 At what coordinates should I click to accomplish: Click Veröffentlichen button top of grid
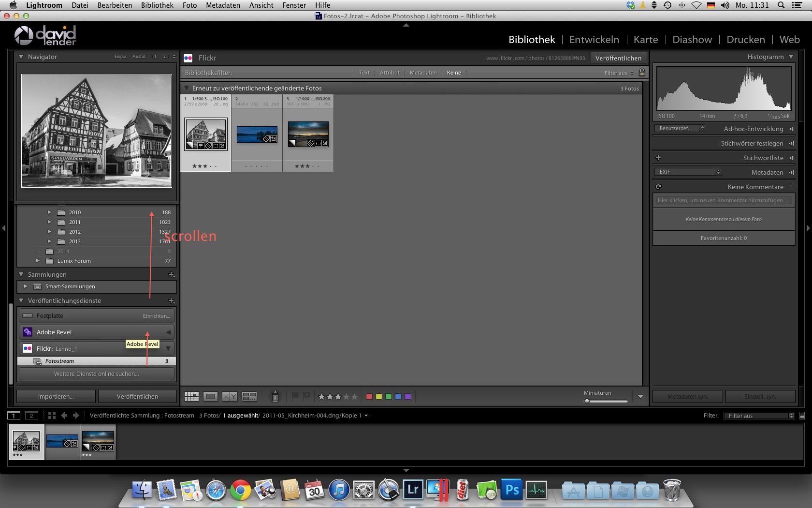(x=618, y=58)
